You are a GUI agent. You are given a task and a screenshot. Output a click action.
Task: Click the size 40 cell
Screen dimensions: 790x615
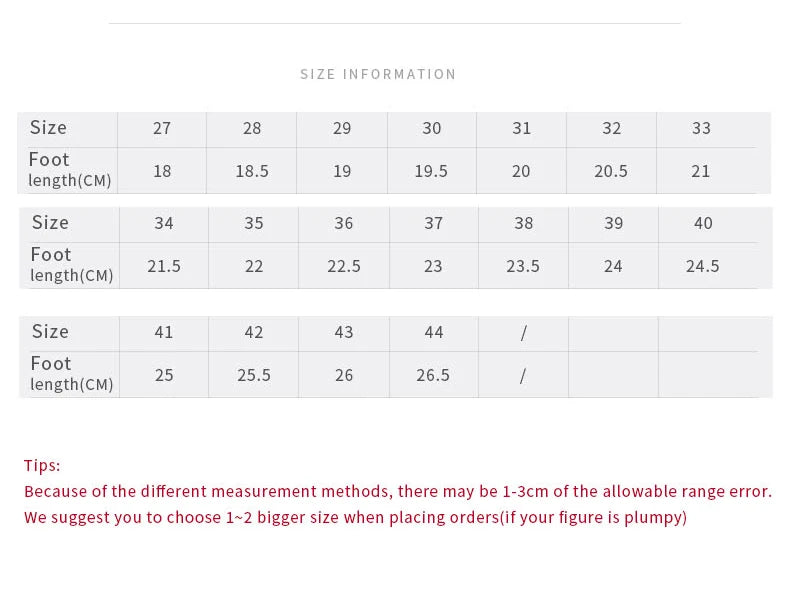(x=703, y=223)
